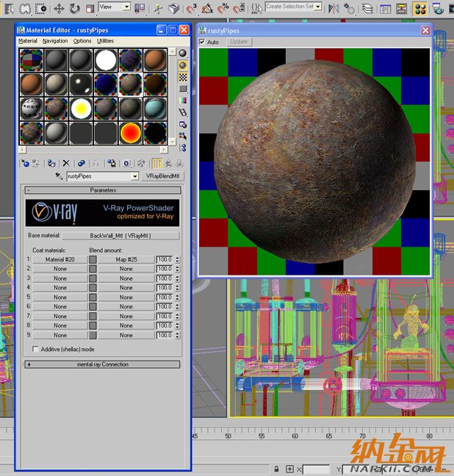Click frame 60 on the timeline
Viewport: 454px width, 476px height.
coord(295,436)
